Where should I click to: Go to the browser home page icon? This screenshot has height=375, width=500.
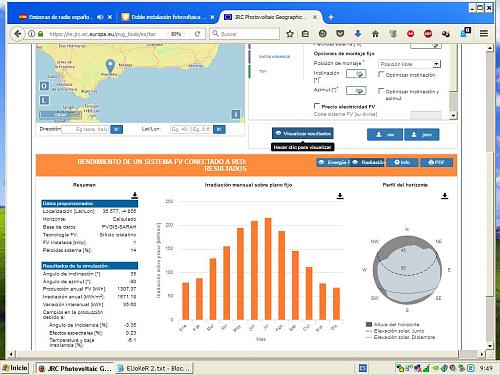coord(375,34)
